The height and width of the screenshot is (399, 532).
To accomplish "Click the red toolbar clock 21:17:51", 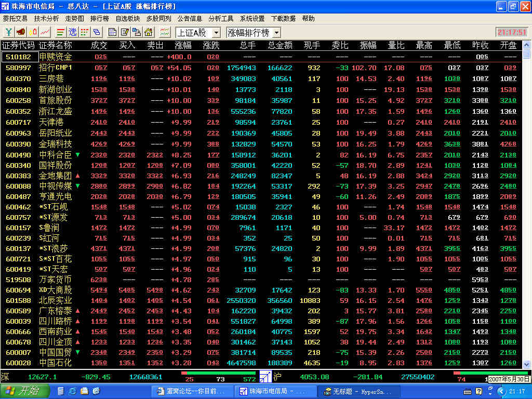I will 512,32.
